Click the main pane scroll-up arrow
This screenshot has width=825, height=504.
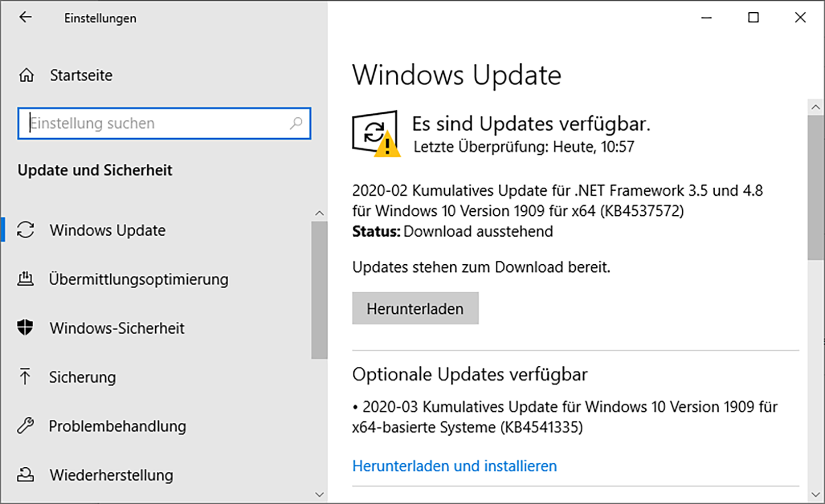click(x=815, y=107)
